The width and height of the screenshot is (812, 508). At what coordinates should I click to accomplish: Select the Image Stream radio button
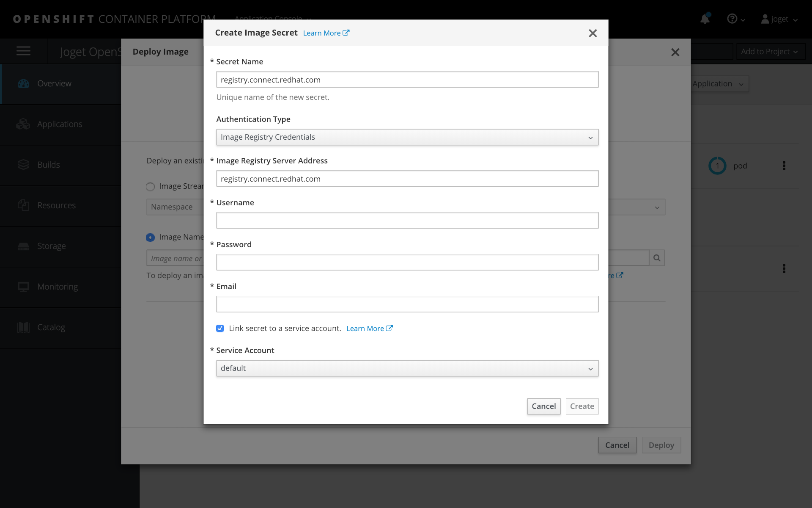click(150, 187)
